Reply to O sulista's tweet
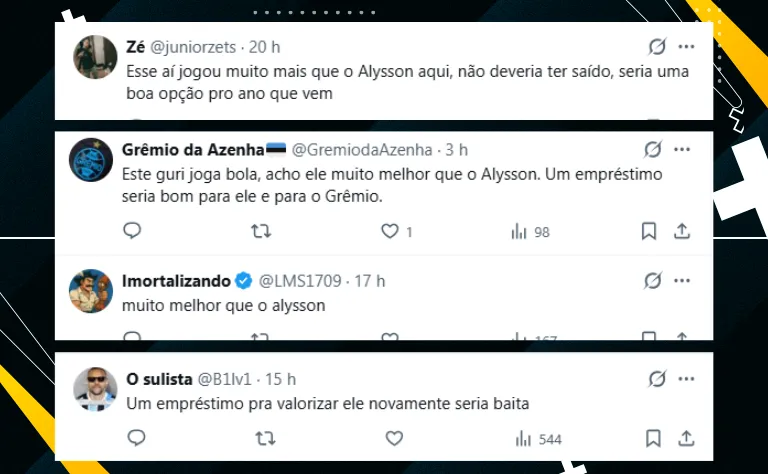This screenshot has width=768, height=474. [136, 438]
